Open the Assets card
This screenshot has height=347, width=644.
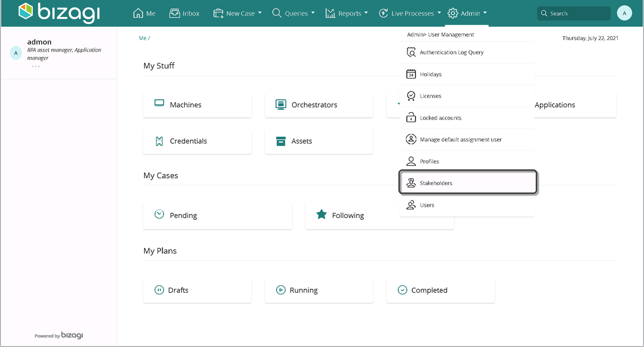point(319,141)
